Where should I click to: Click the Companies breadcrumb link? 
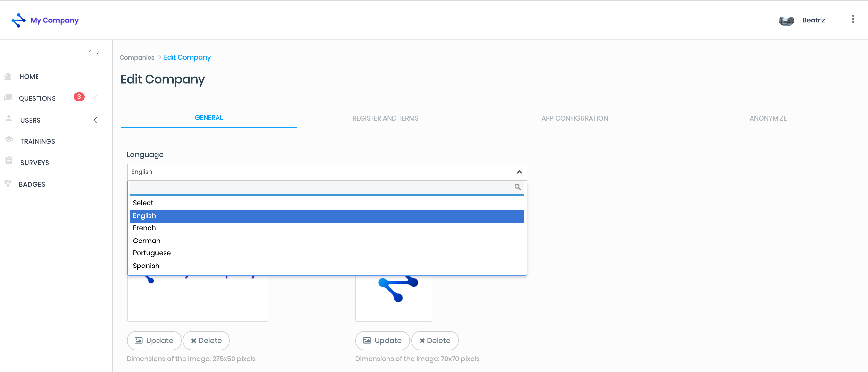pos(137,58)
